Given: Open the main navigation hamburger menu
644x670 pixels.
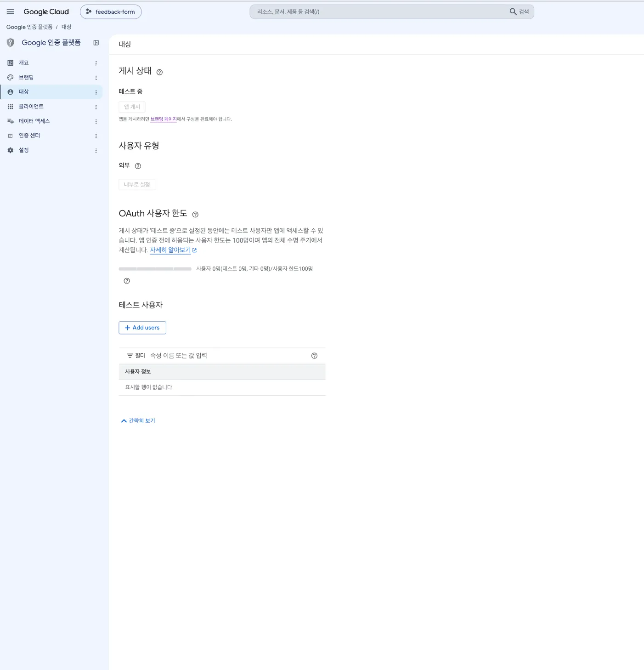Looking at the screenshot, I should 11,12.
